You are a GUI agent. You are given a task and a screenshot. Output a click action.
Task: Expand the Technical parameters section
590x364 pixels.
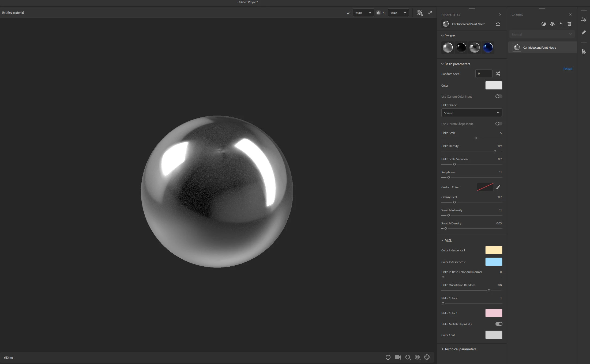460,349
